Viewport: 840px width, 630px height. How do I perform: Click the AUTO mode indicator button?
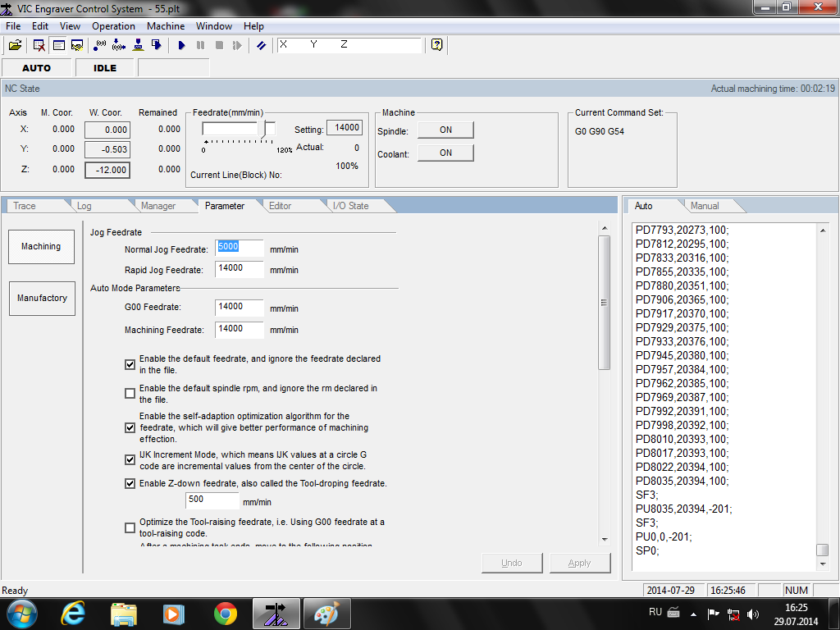[36, 68]
